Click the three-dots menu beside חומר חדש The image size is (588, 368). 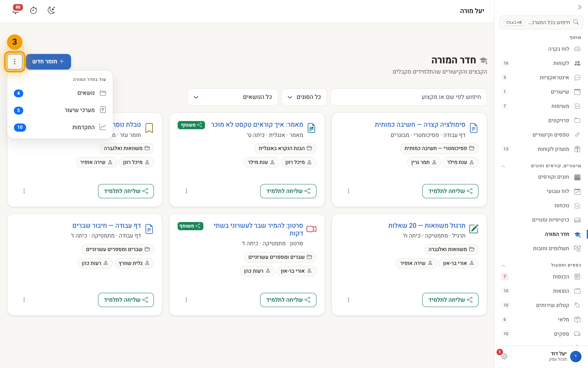pos(15,62)
